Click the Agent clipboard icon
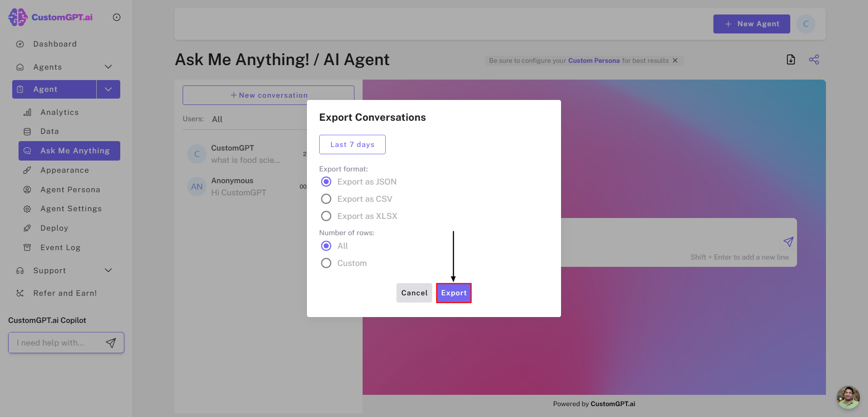Image resolution: width=868 pixels, height=417 pixels. [x=20, y=89]
